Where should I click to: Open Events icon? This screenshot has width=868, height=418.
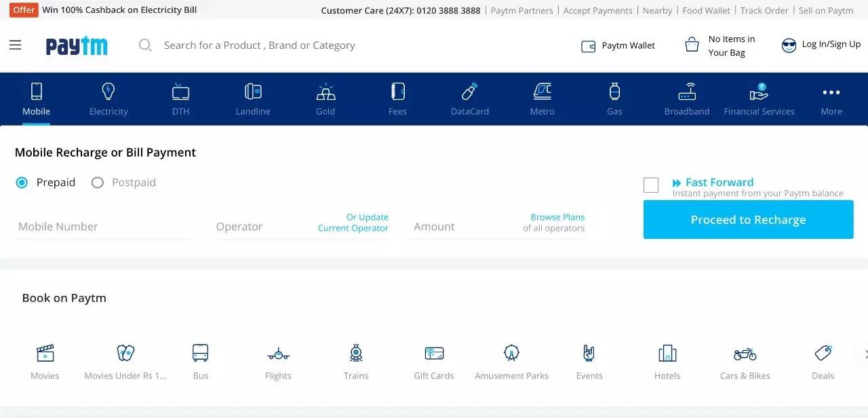point(589,353)
